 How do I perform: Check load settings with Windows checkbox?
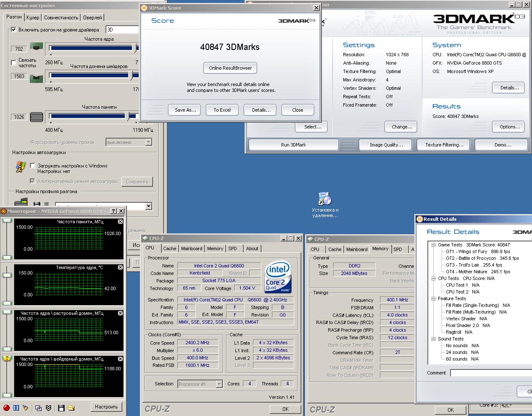click(32, 166)
